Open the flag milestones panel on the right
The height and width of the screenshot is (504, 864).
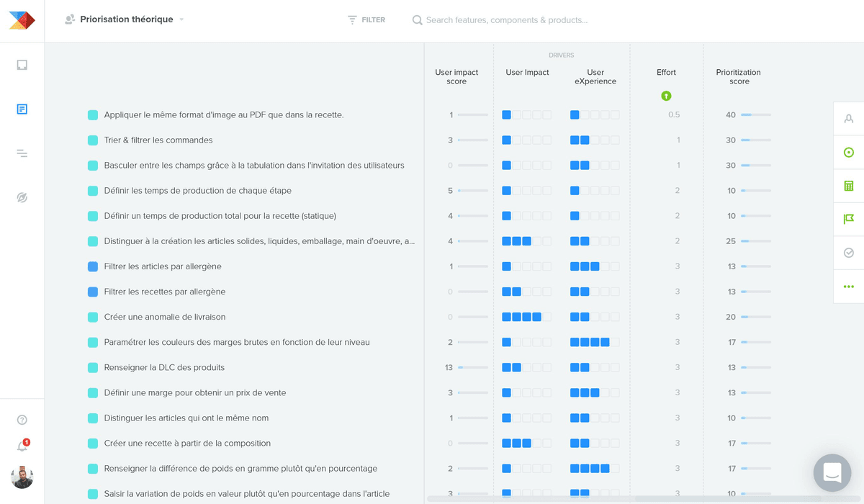[848, 220]
